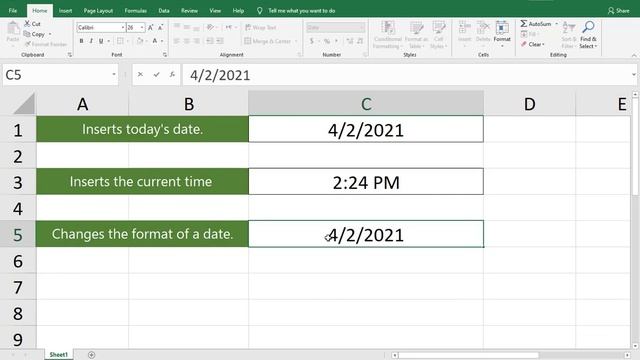Viewport: 640px width, 360px height.
Task: Open the Name Box dropdown arrow
Action: [113, 75]
